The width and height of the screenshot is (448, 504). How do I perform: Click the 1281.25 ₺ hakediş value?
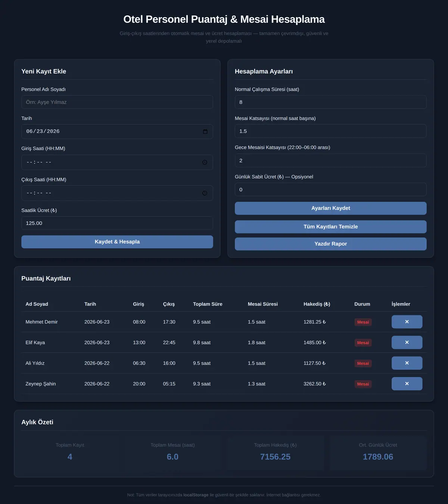point(315,322)
